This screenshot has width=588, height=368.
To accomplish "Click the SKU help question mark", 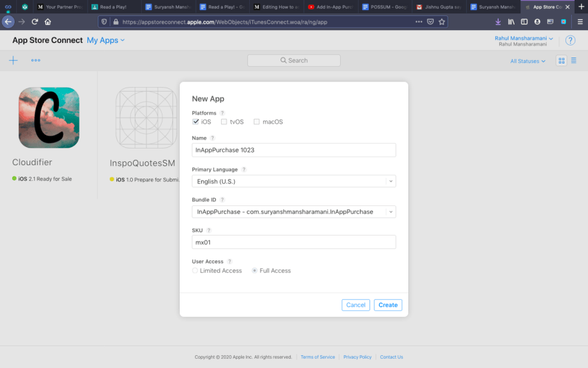I will coord(208,231).
